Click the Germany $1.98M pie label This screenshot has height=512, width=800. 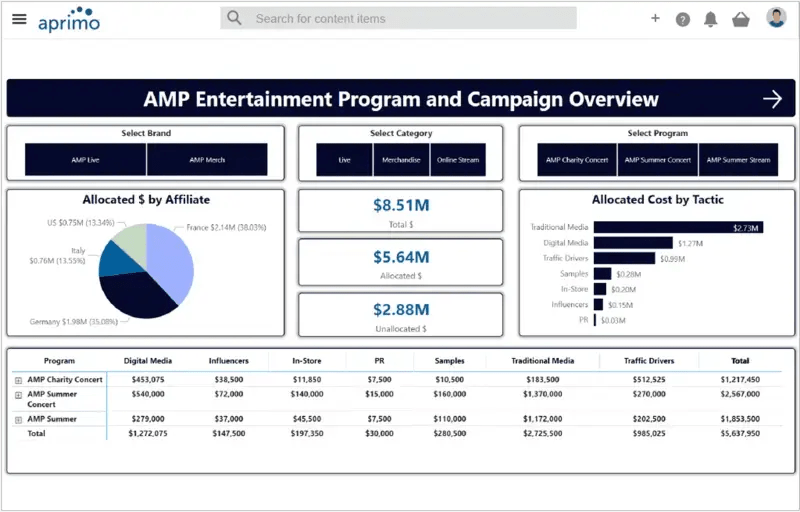(x=73, y=322)
